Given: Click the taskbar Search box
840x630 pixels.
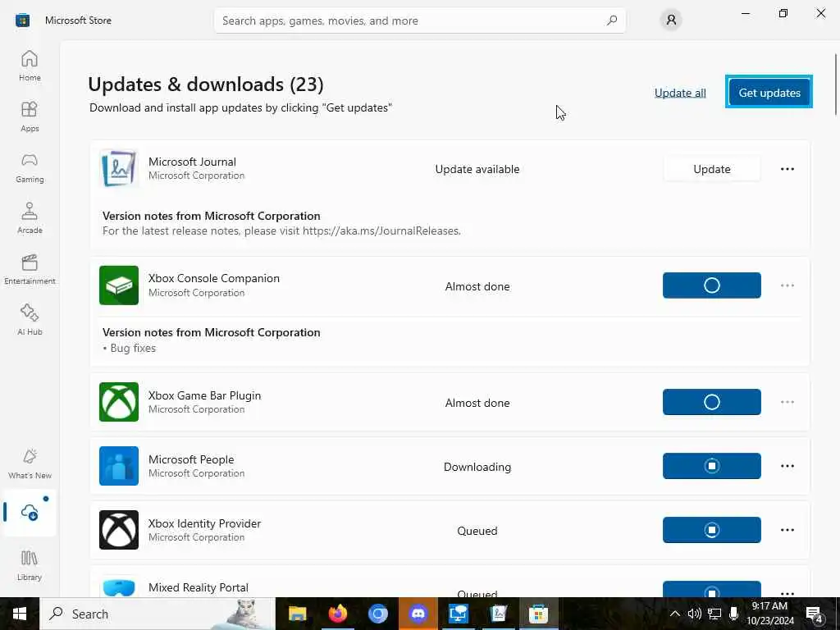Looking at the screenshot, I should [157, 614].
